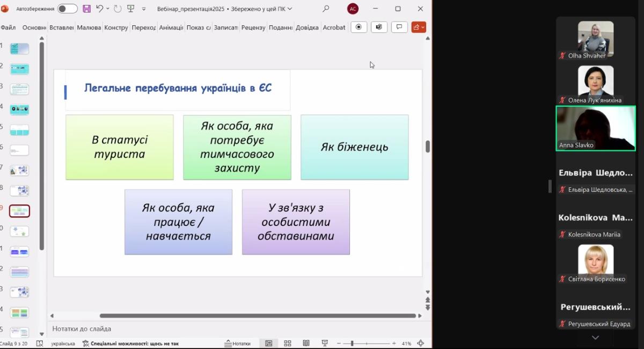Click the vertical scrollbar thumb of slide editor

coord(428,147)
